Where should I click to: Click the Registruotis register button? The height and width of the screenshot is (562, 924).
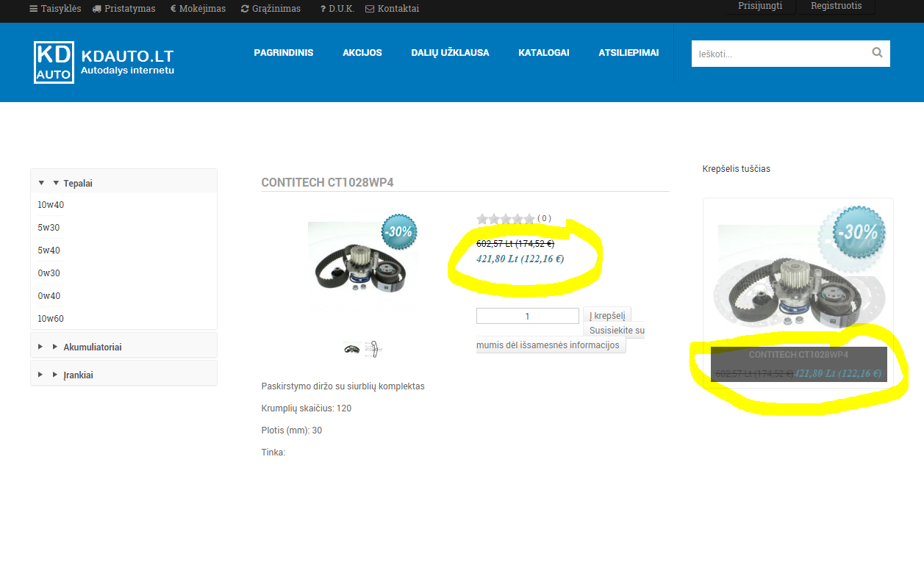point(837,7)
